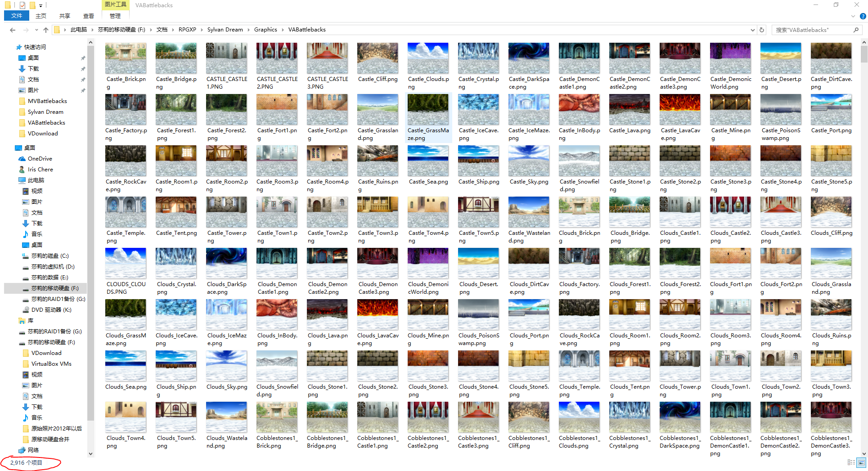868x471 pixels.
Task: Open the 查看 view ribbon tab
Action: point(89,16)
